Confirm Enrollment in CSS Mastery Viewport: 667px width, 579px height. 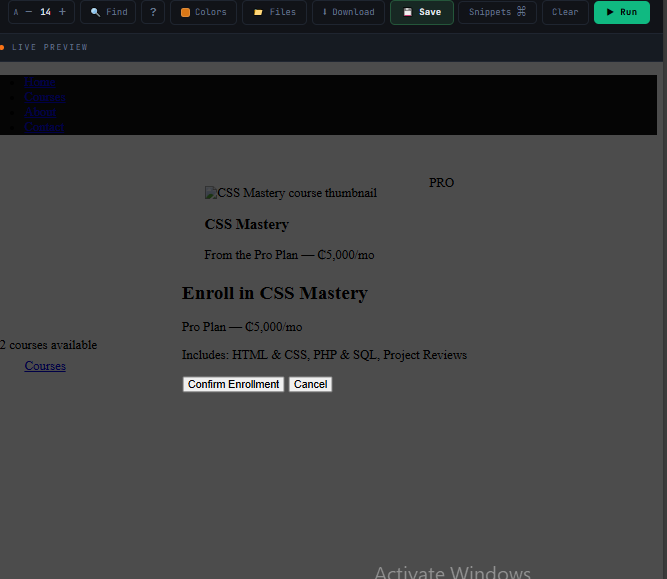click(x=233, y=384)
